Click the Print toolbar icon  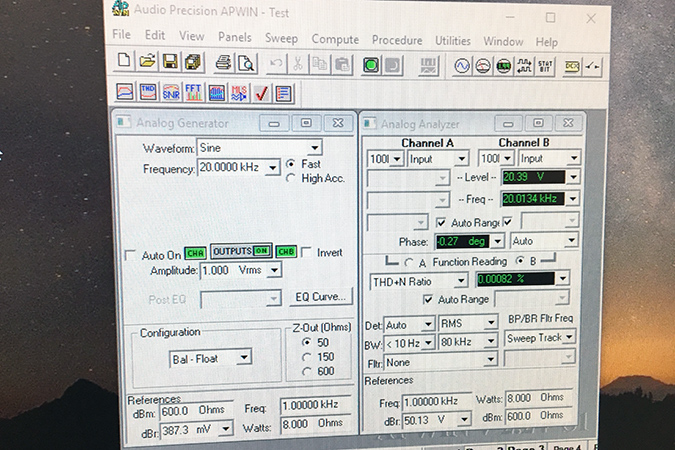[223, 63]
